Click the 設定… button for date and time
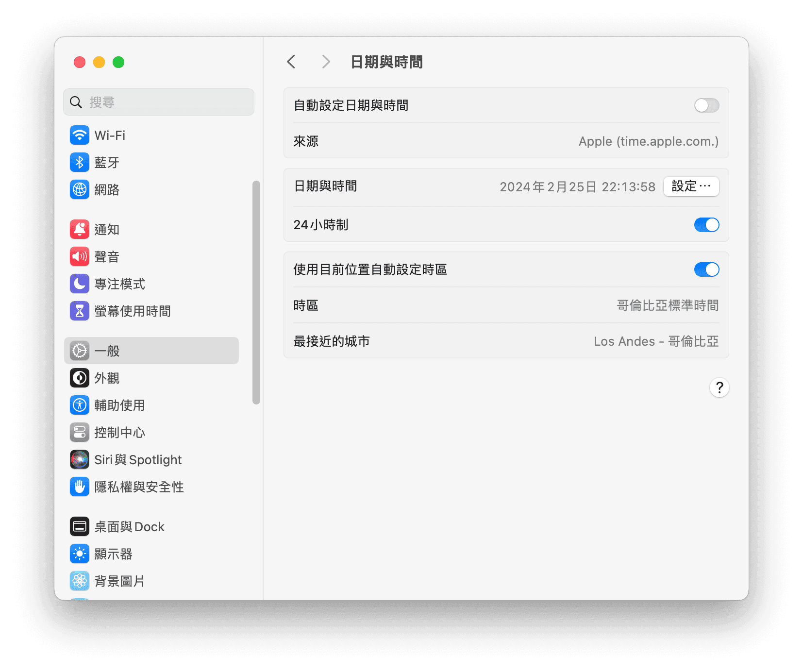Viewport: 803px width, 672px height. [691, 186]
